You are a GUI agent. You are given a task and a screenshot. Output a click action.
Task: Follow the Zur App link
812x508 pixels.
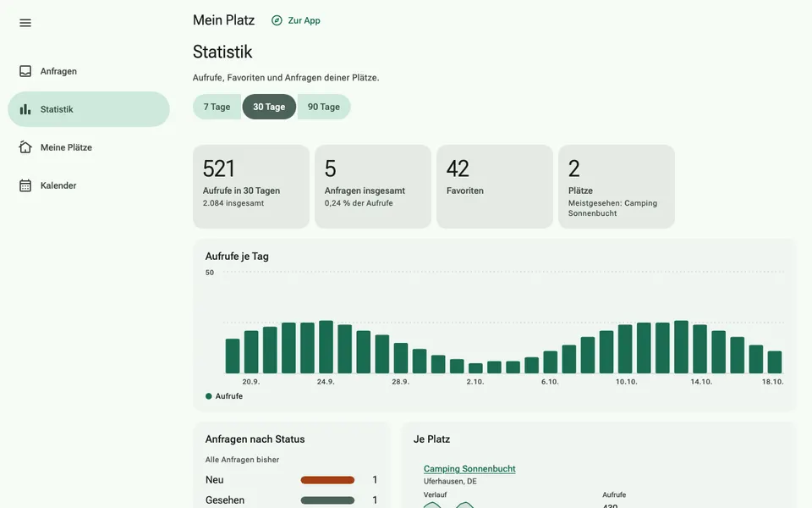coord(296,20)
